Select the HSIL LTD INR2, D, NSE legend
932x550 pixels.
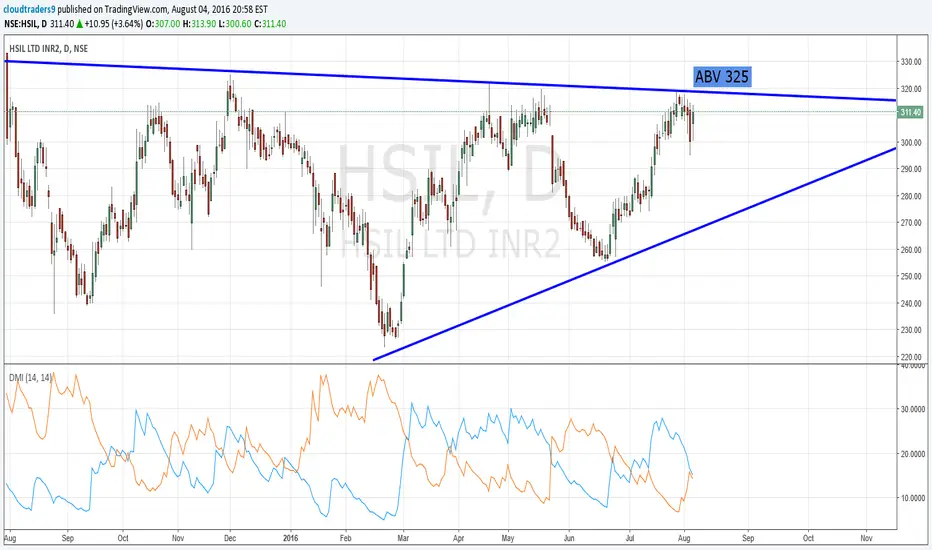tap(48, 49)
